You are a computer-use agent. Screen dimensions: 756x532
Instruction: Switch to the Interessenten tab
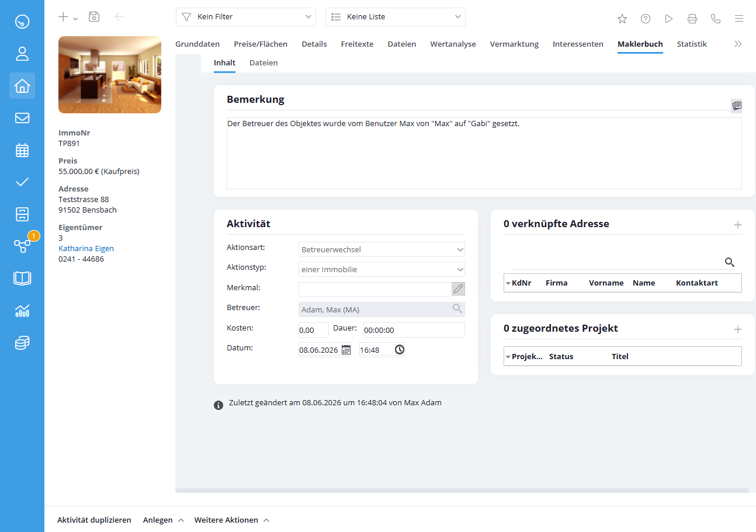click(x=578, y=44)
